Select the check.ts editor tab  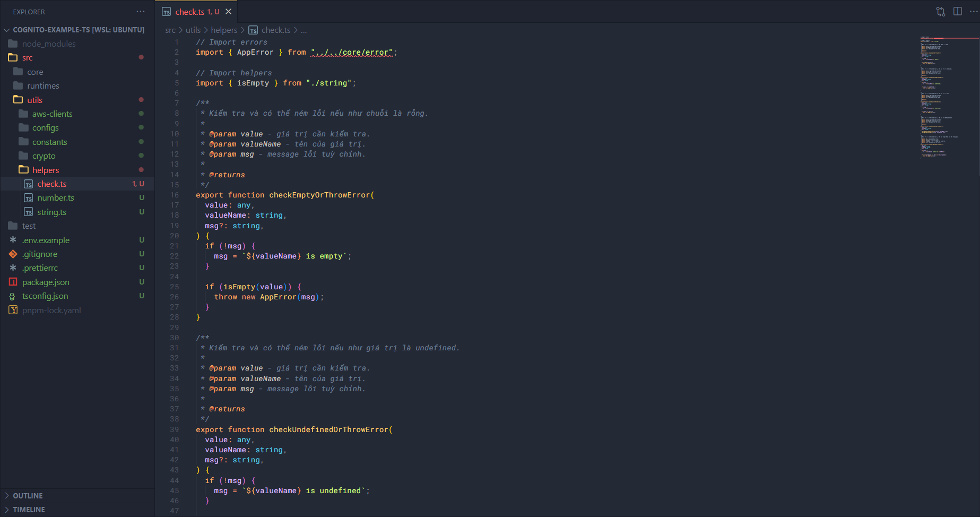click(x=190, y=12)
